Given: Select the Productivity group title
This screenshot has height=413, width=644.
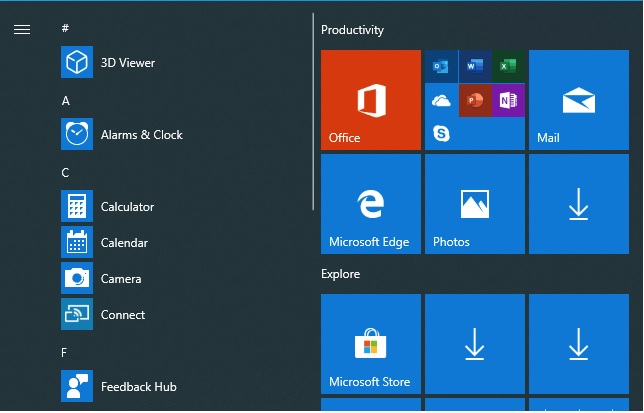Looking at the screenshot, I should 352,30.
